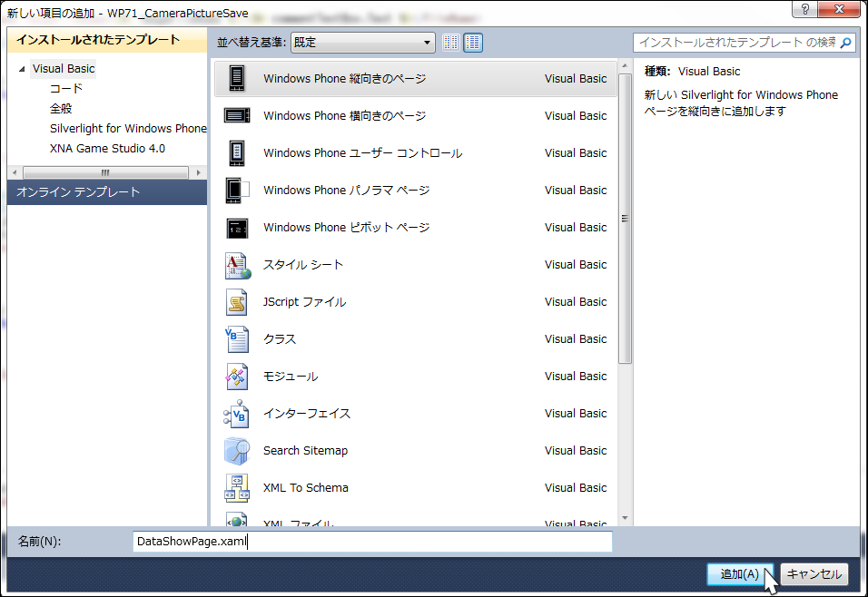This screenshot has height=597, width=868.
Task: Select the コード category
Action: coord(66,89)
